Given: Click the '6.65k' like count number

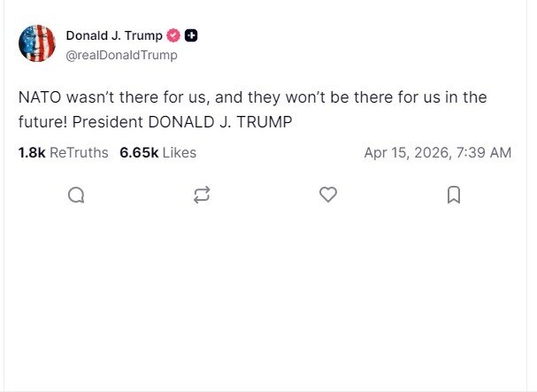Looking at the screenshot, I should 138,152.
